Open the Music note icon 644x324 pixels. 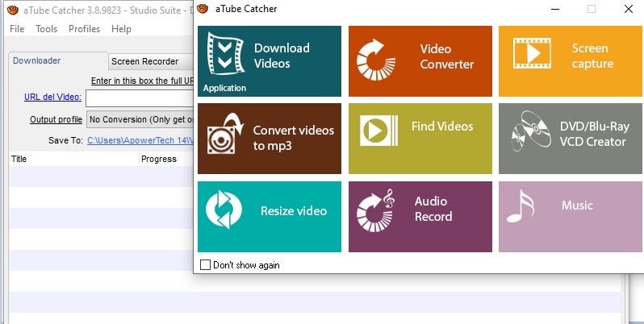click(520, 206)
